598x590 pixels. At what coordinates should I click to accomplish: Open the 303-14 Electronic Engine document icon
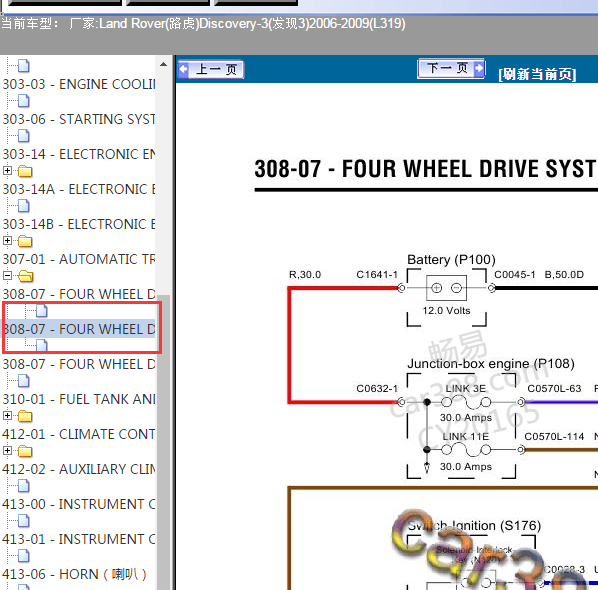coord(24,136)
